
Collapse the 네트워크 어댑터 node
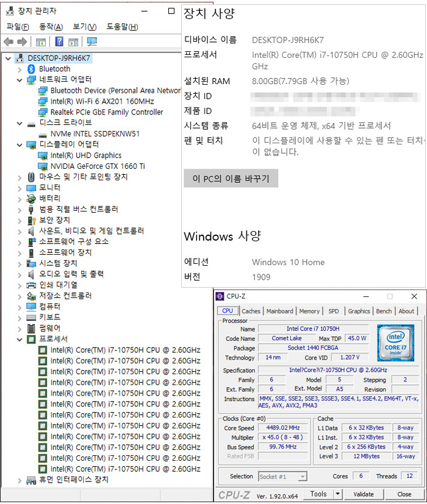(20, 80)
